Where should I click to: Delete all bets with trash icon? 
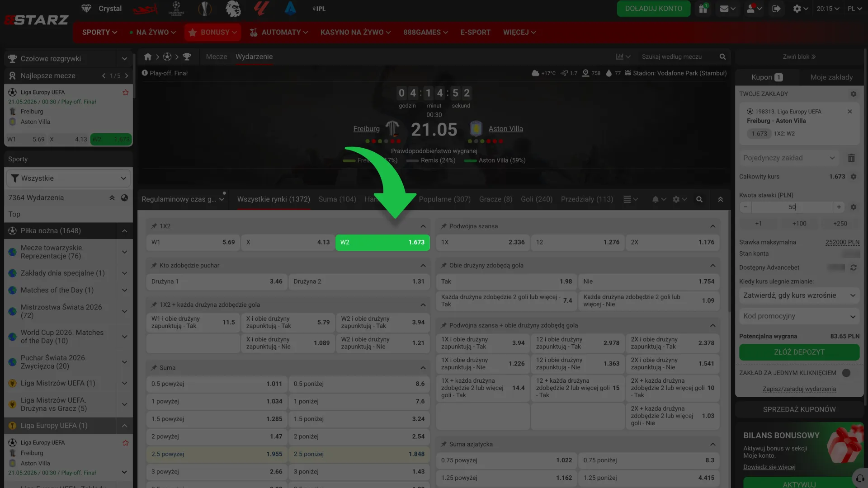click(x=851, y=158)
